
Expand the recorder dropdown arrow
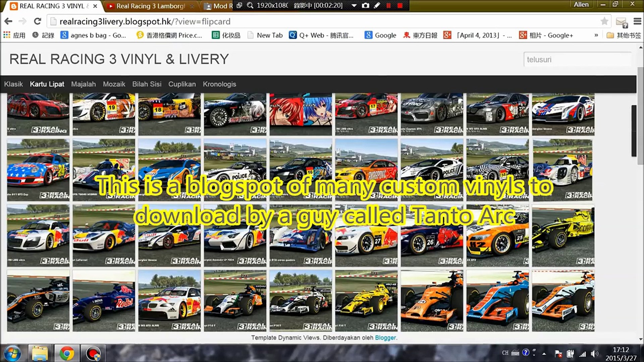354,5
